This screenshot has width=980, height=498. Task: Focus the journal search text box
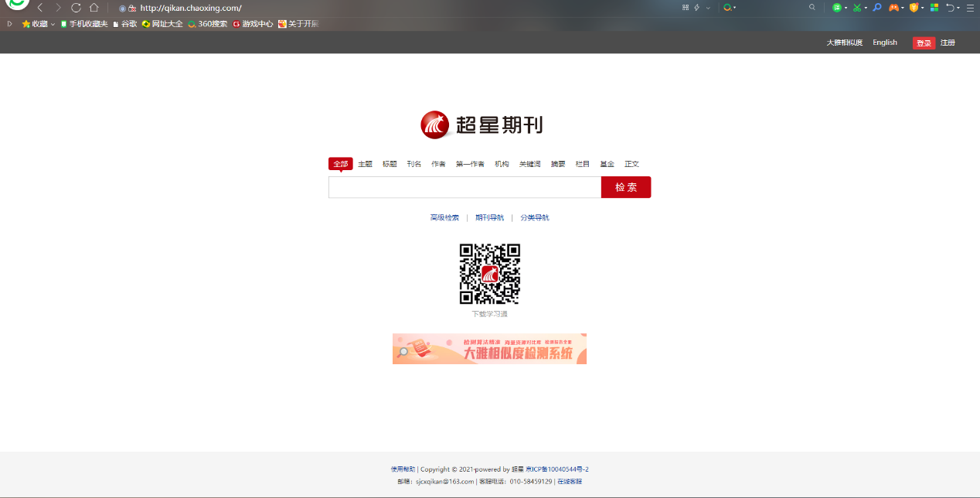click(464, 187)
